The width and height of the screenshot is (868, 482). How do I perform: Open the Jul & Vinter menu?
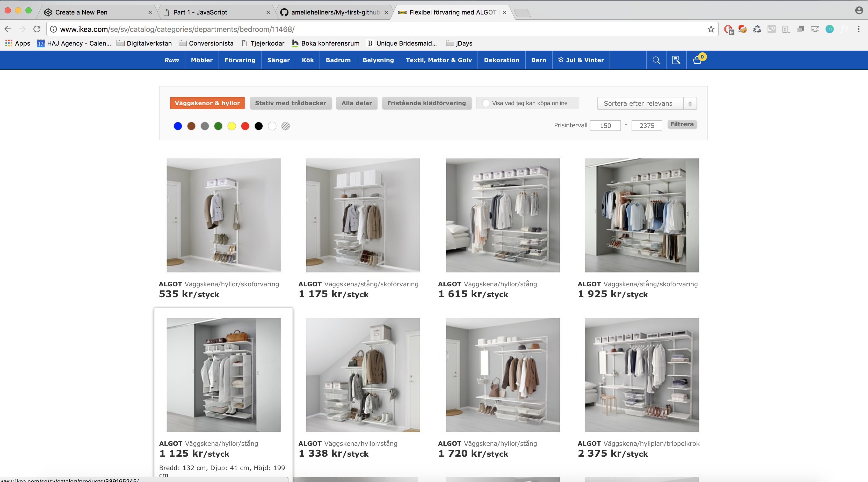click(581, 60)
